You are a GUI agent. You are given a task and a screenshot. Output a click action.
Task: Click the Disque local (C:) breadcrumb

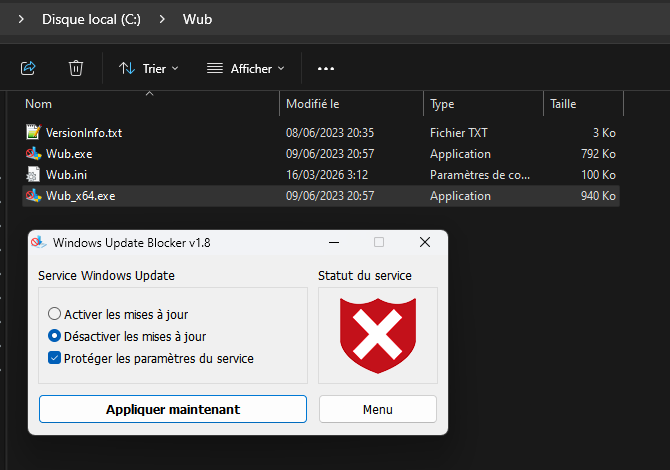91,19
